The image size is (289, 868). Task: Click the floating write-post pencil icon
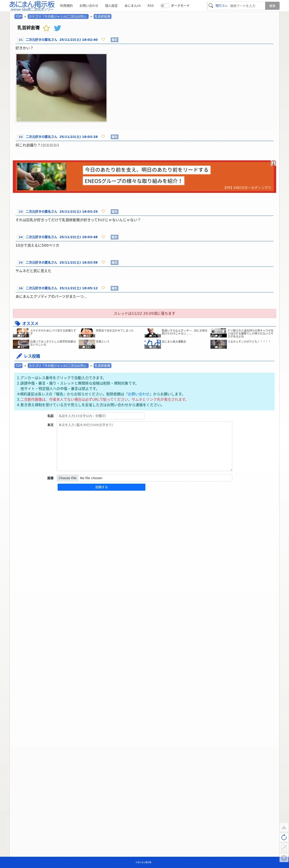coord(284,847)
